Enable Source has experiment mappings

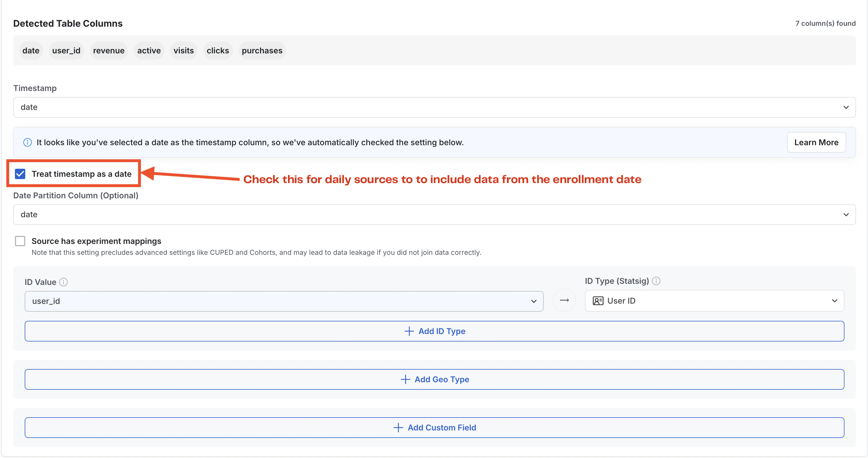coord(20,241)
